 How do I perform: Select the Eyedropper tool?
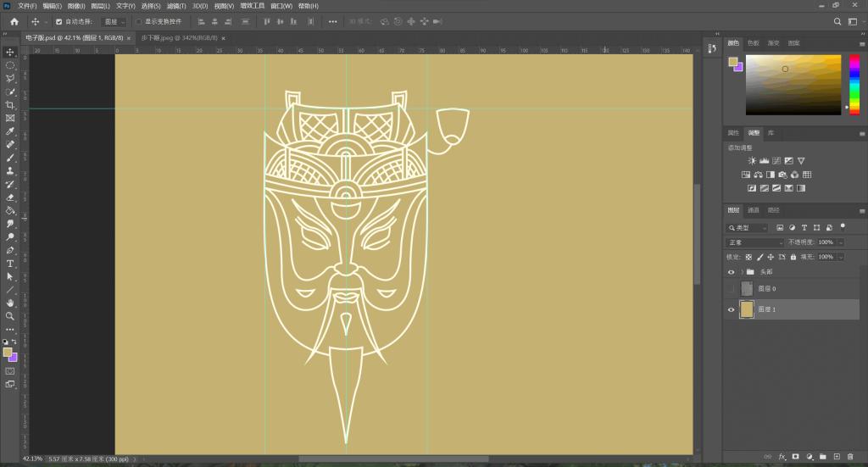point(10,131)
